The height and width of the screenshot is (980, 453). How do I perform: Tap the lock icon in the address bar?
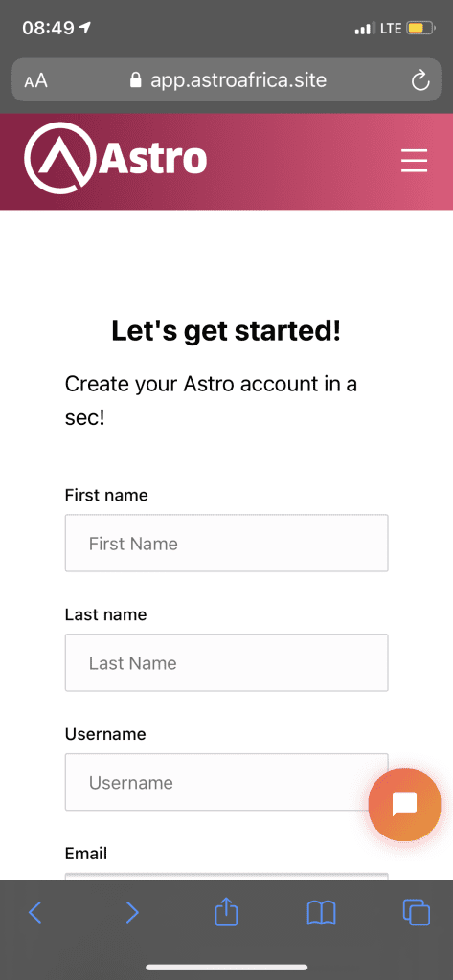135,80
